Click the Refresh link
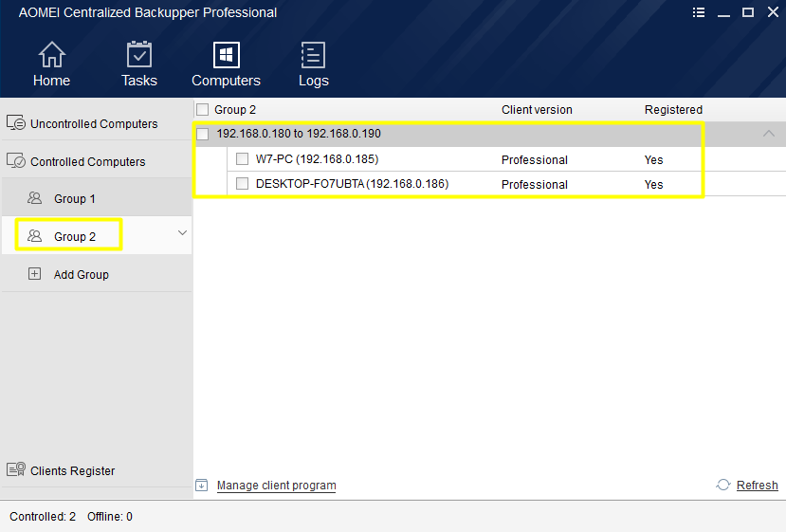Image resolution: width=786 pixels, height=532 pixels. pyautogui.click(x=757, y=486)
